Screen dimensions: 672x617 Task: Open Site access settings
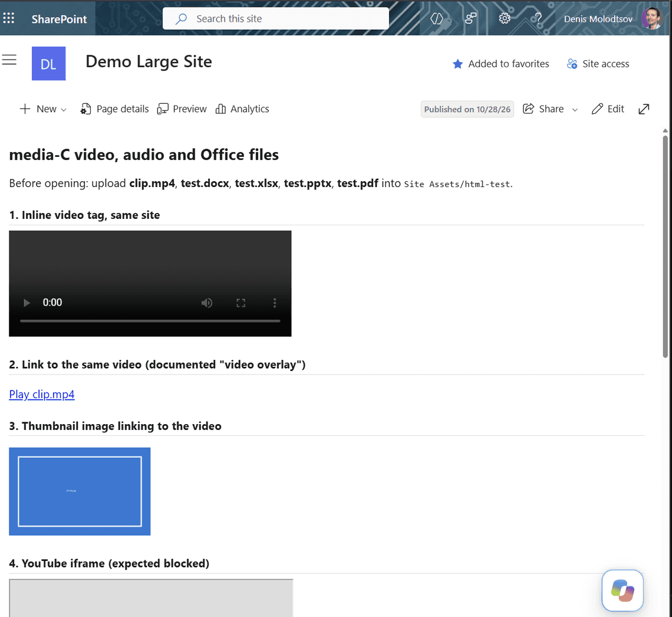(598, 64)
